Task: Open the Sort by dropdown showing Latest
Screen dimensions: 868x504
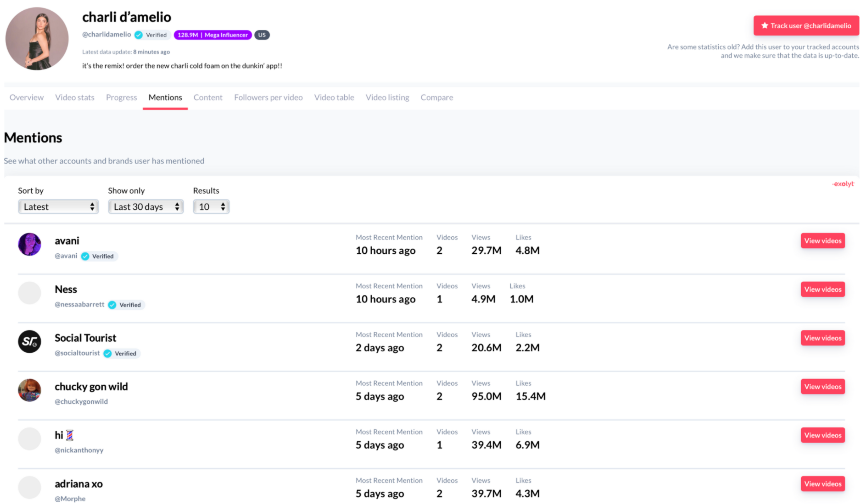Action: click(58, 207)
